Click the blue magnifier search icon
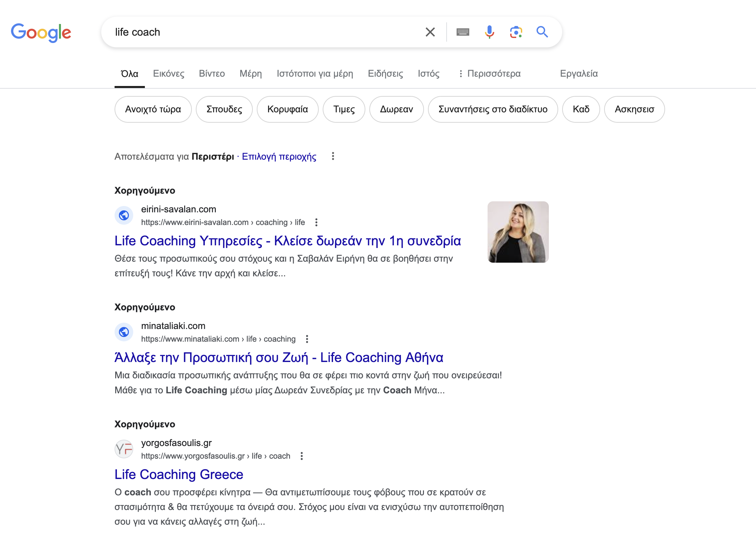Image resolution: width=756 pixels, height=542 pixels. (542, 32)
